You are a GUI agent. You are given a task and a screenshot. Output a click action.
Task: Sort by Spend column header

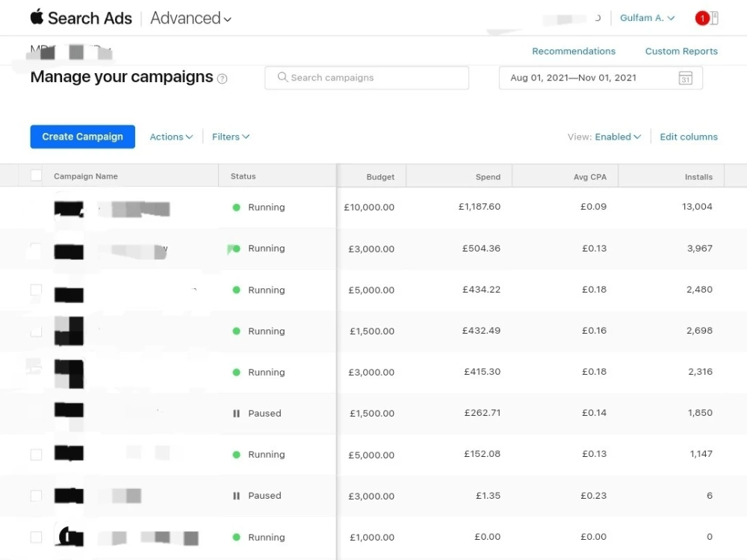[488, 177]
